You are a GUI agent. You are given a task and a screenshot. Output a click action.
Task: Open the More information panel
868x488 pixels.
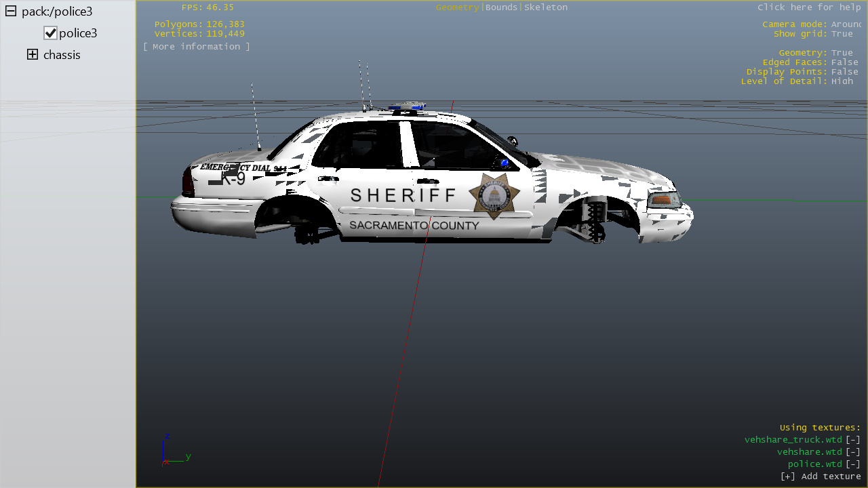tap(196, 47)
